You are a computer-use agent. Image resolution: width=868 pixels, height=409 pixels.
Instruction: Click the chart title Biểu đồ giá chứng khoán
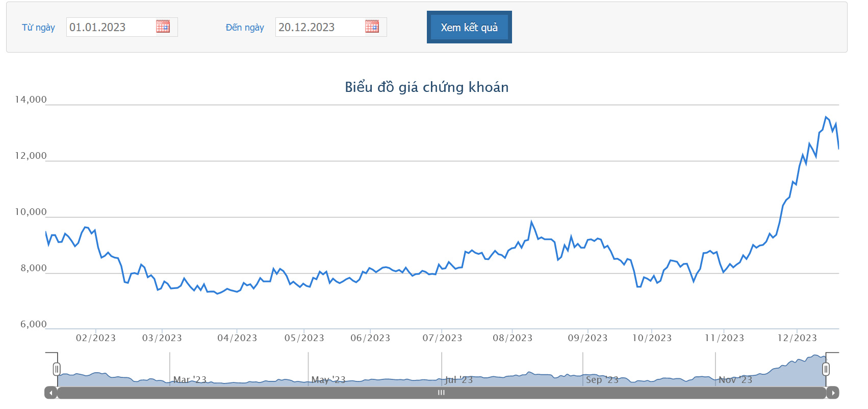pyautogui.click(x=426, y=87)
